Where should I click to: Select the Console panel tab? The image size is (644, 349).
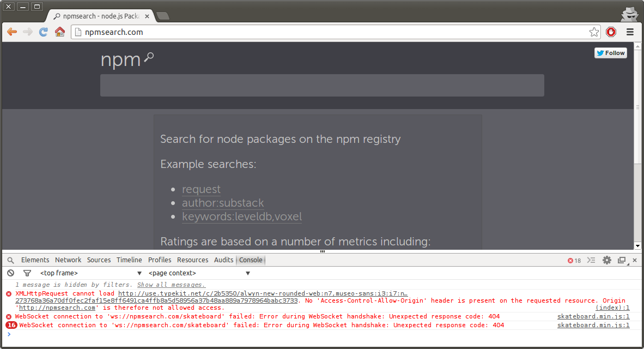click(x=251, y=260)
